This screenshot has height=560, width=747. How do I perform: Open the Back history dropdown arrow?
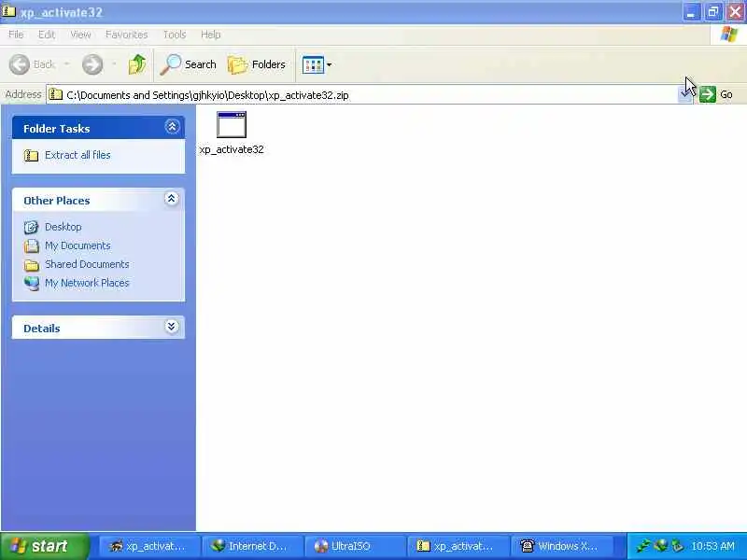[x=66, y=64]
